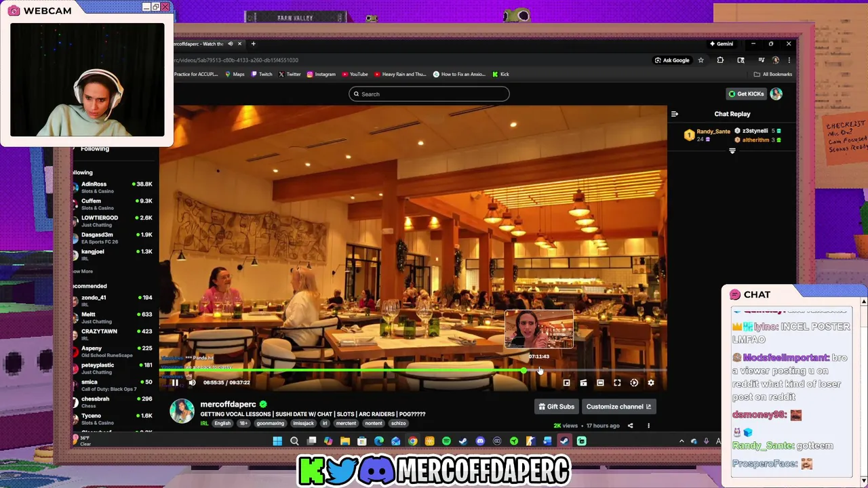
Task: Bookmark this page with star icon
Action: (701, 60)
